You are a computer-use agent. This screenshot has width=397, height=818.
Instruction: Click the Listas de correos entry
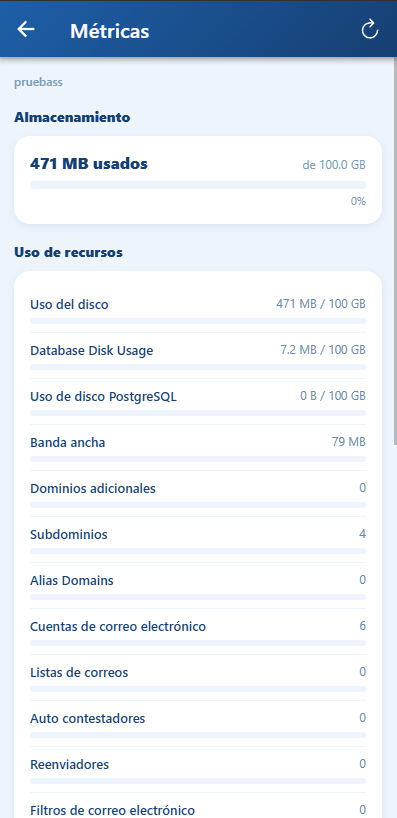(x=198, y=677)
